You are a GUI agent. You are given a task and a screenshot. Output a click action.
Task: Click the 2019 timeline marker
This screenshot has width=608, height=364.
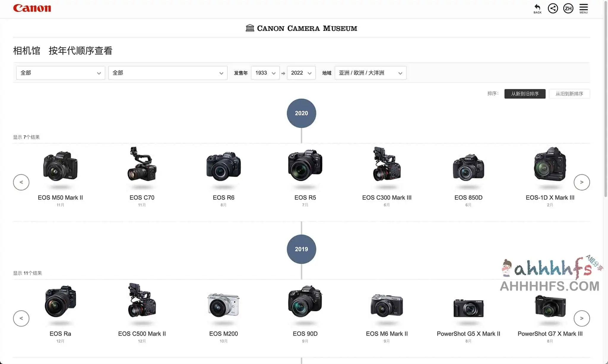[x=301, y=249]
